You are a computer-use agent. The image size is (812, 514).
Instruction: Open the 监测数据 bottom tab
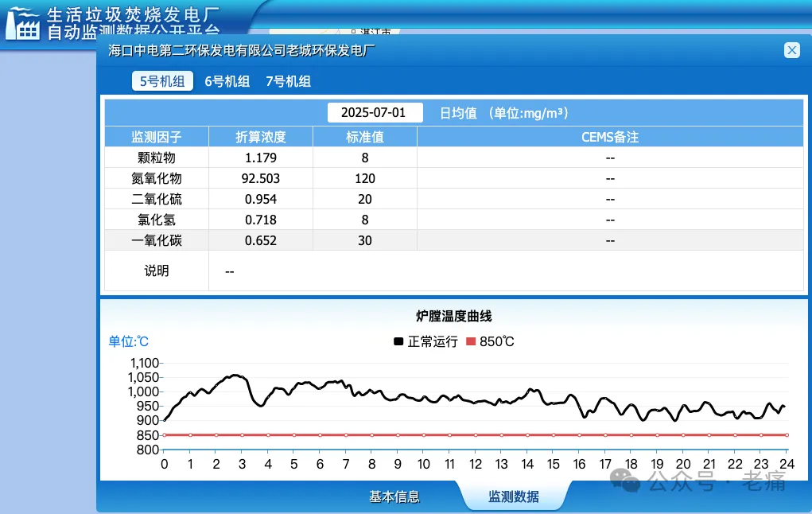[514, 497]
